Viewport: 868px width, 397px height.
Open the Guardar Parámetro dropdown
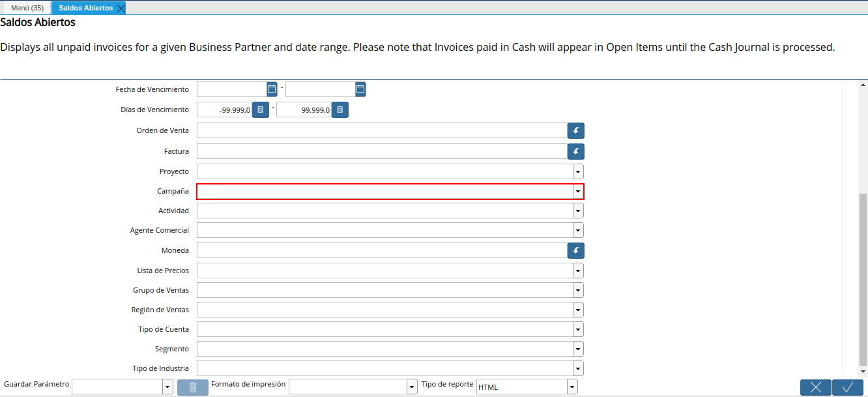[167, 387]
